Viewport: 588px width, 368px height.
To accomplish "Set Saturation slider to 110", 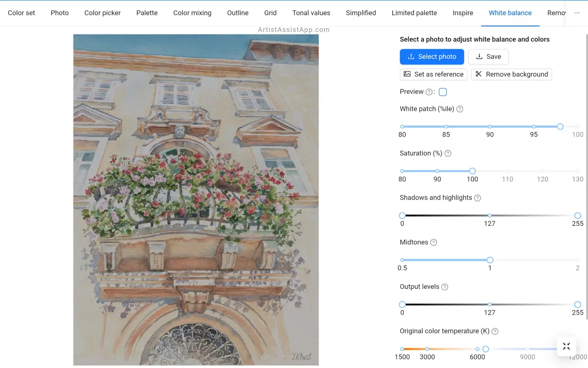I will click(x=508, y=171).
